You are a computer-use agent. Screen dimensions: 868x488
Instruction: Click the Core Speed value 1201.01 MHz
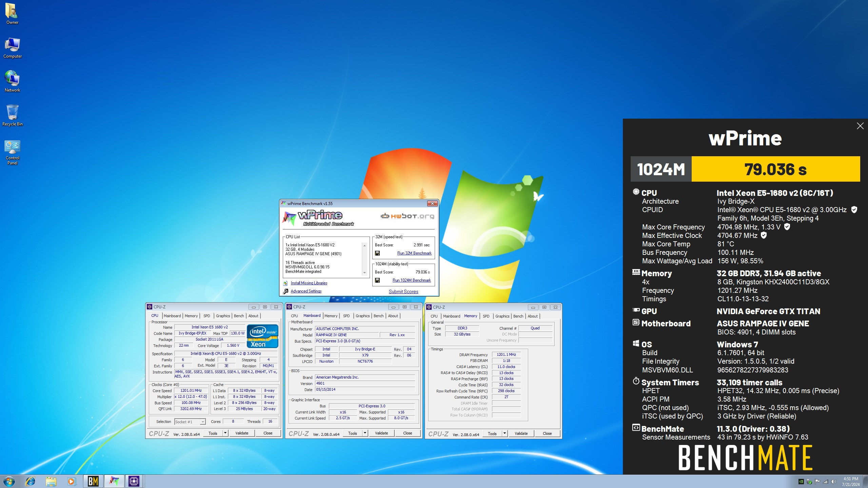coord(191,390)
